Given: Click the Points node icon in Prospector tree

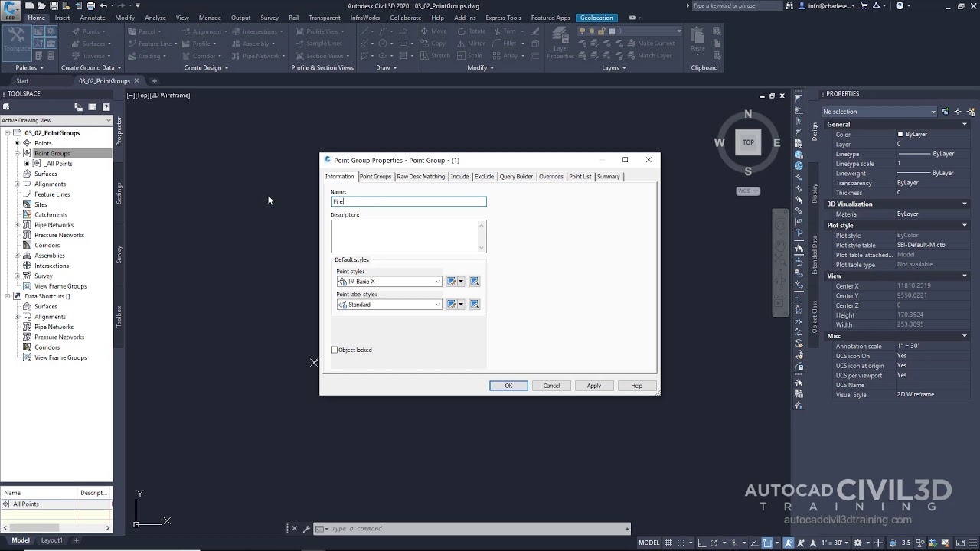Looking at the screenshot, I should pyautogui.click(x=27, y=143).
